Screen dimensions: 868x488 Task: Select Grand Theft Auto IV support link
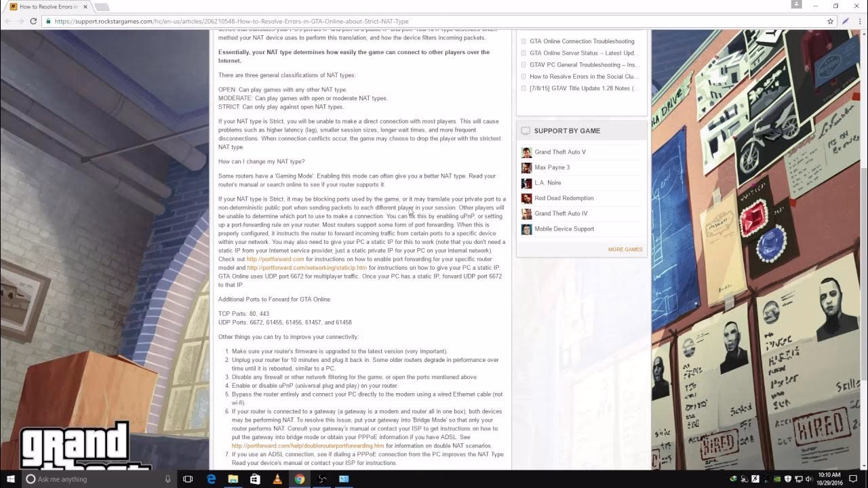tap(561, 213)
